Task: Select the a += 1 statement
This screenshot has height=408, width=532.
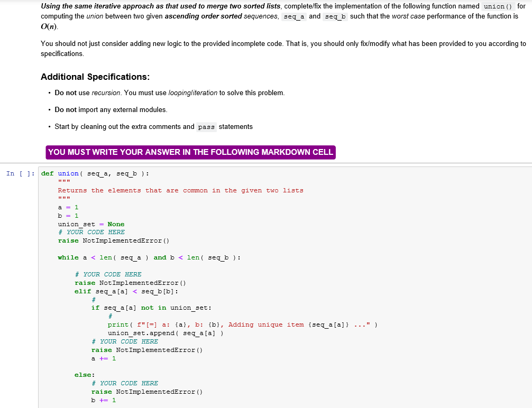Action: (x=103, y=358)
